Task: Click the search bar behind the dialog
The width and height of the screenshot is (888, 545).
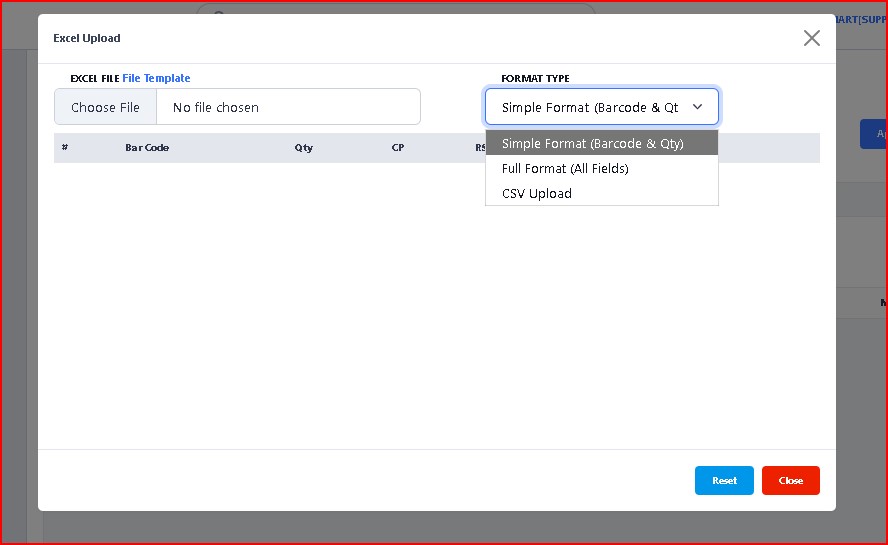Action: (x=400, y=9)
